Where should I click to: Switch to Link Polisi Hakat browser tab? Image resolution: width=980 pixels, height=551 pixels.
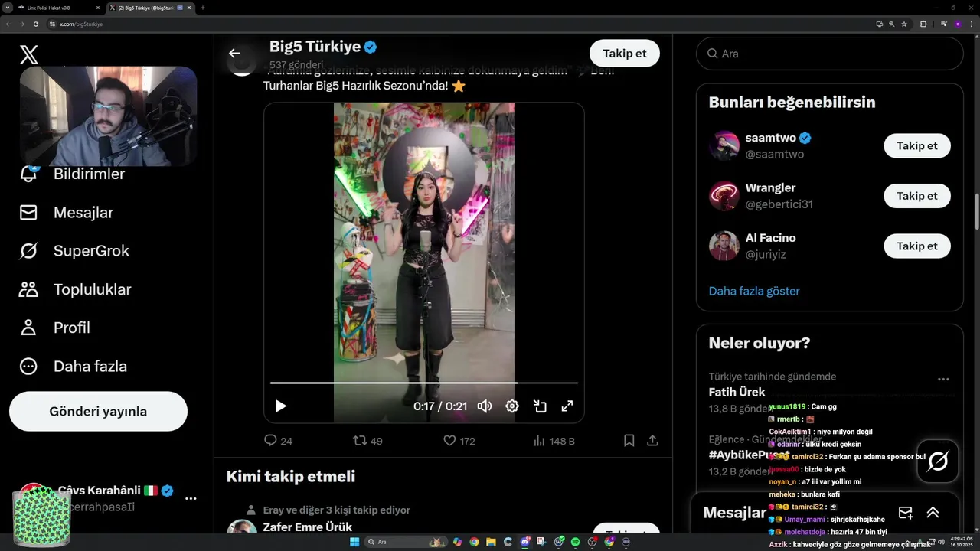pyautogui.click(x=59, y=8)
